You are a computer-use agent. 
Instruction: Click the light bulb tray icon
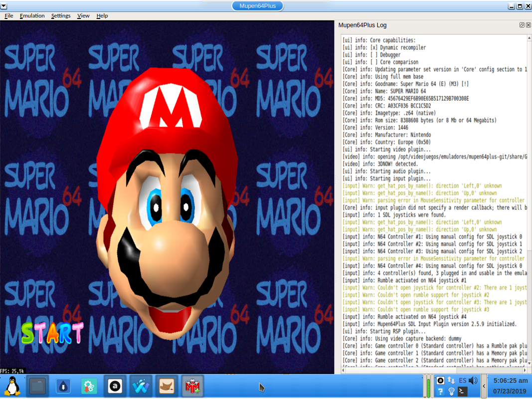(x=451, y=392)
